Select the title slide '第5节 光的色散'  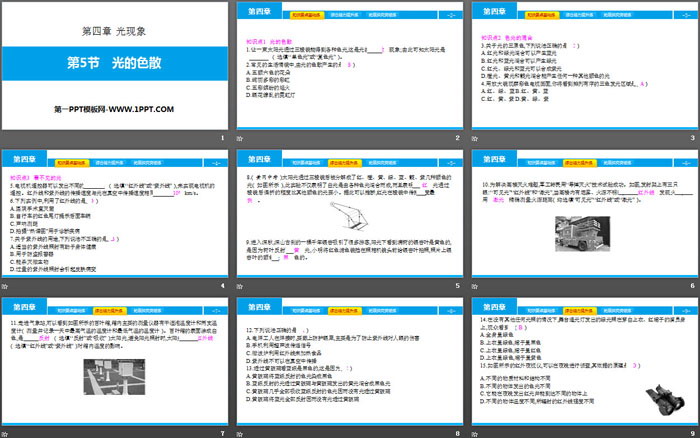coord(115,66)
